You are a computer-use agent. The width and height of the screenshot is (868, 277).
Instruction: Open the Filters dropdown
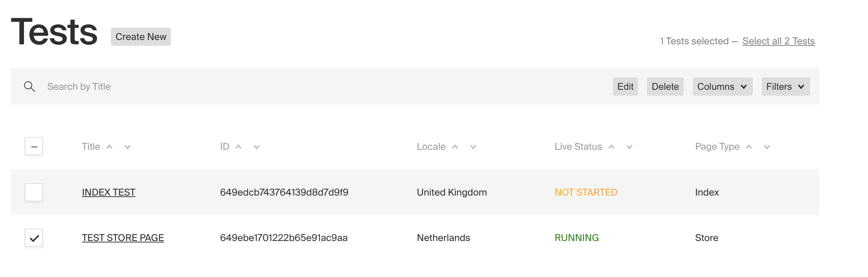click(x=785, y=87)
